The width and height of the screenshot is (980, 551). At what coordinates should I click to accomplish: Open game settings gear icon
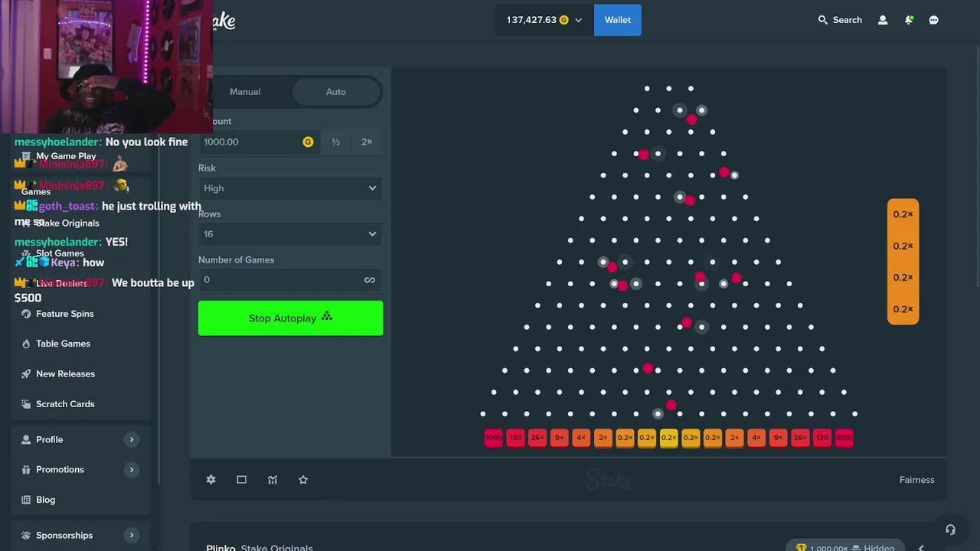tap(211, 480)
